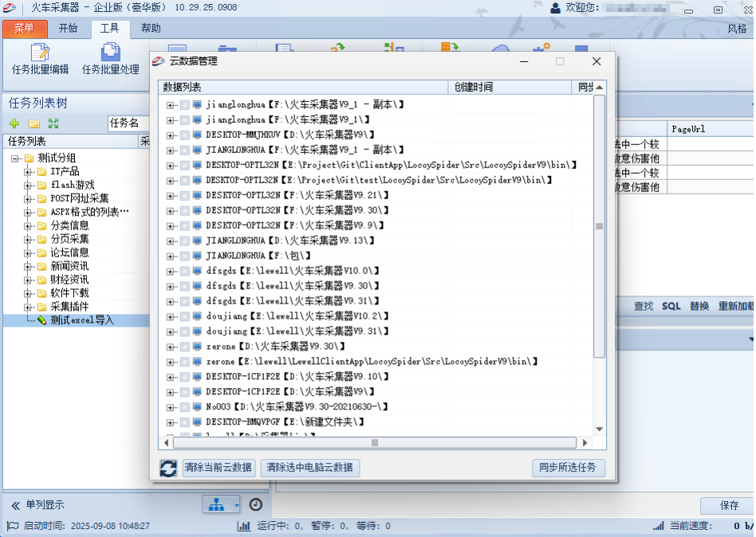Open the 开始 ribbon tab
Image resolution: width=756 pixels, height=537 pixels.
68,29
